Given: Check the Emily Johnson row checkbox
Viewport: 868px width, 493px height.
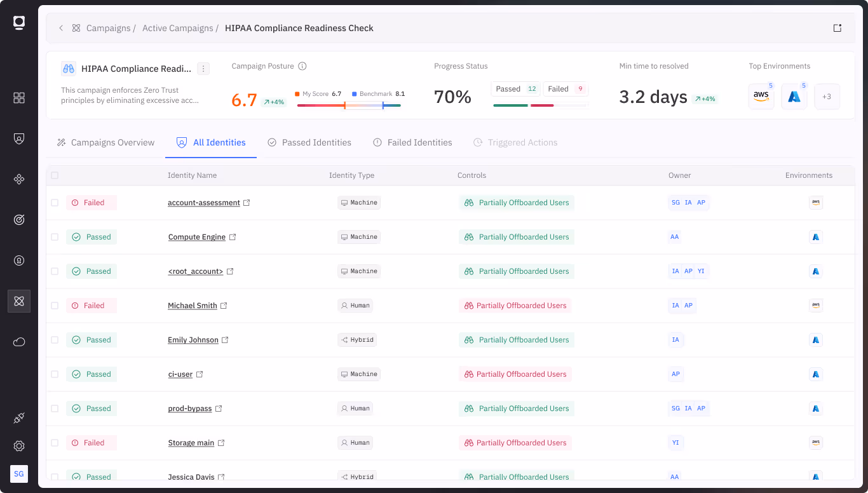Looking at the screenshot, I should coord(55,340).
